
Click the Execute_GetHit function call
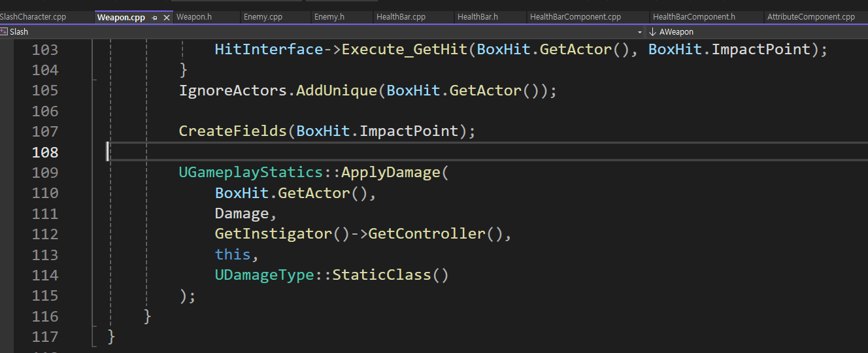point(405,49)
